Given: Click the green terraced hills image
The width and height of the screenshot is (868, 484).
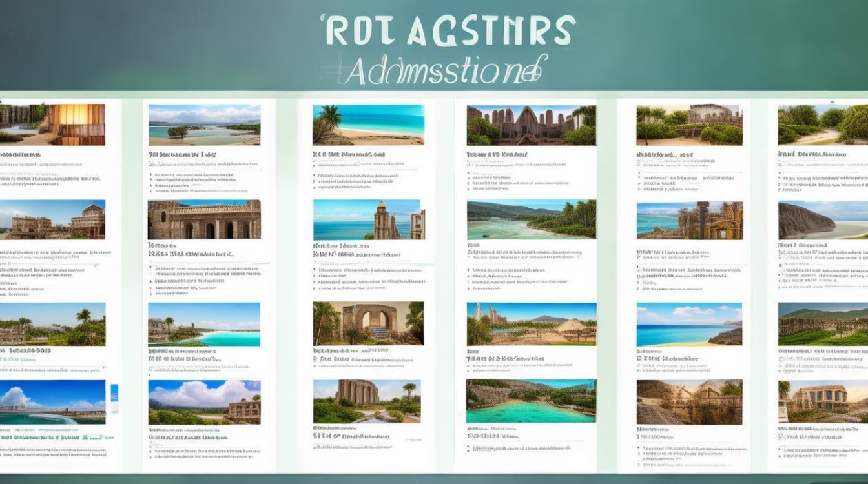Looking at the screenshot, I should [x=823, y=324].
